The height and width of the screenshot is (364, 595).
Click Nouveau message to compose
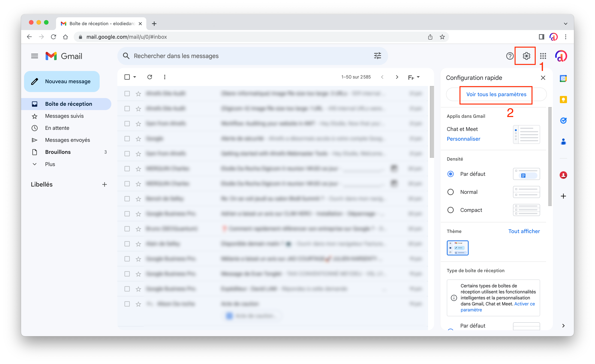(62, 82)
